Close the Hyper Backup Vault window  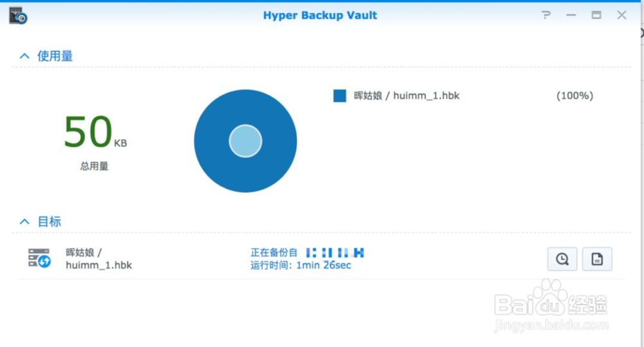point(622,15)
